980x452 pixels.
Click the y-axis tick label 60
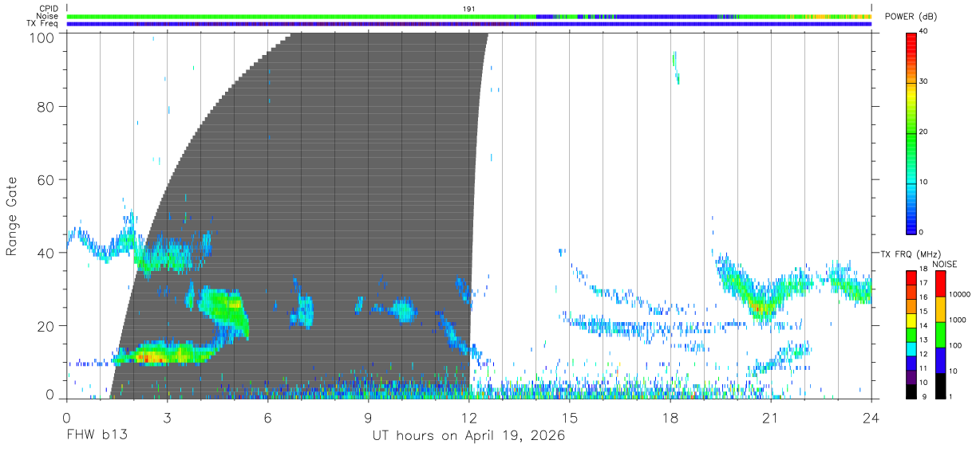47,179
